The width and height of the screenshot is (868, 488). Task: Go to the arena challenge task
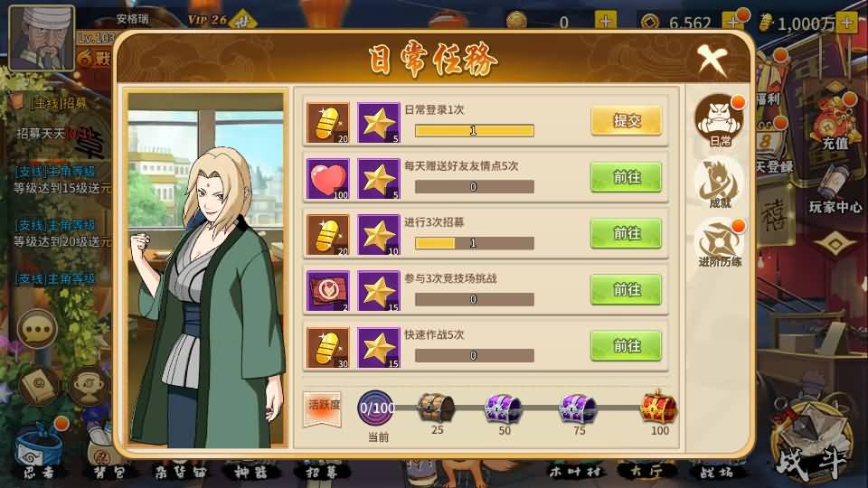click(x=626, y=290)
